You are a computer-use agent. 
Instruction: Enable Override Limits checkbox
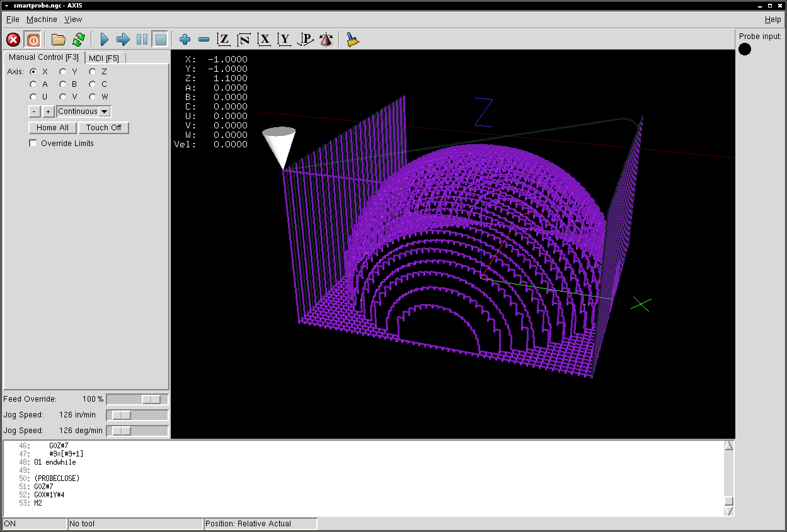(33, 144)
